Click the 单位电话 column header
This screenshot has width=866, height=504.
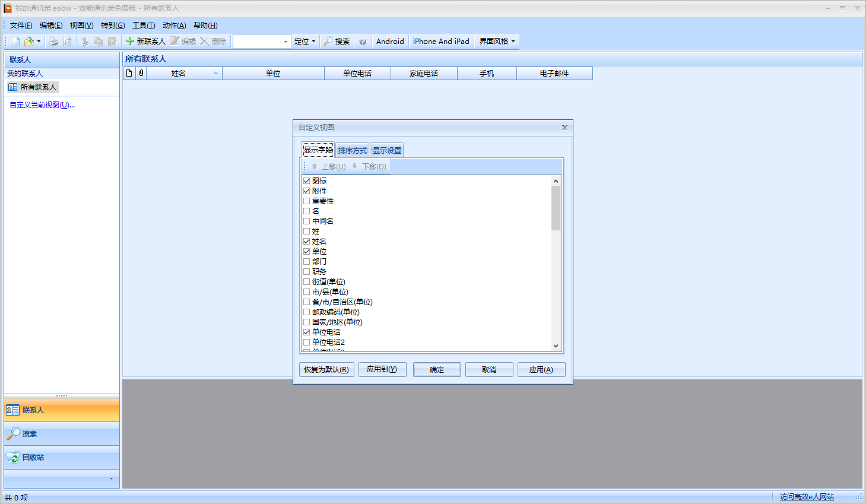click(357, 74)
